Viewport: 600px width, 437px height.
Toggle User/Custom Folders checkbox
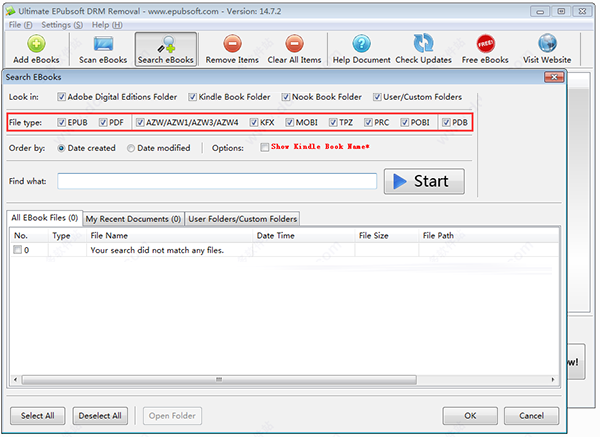coord(377,97)
